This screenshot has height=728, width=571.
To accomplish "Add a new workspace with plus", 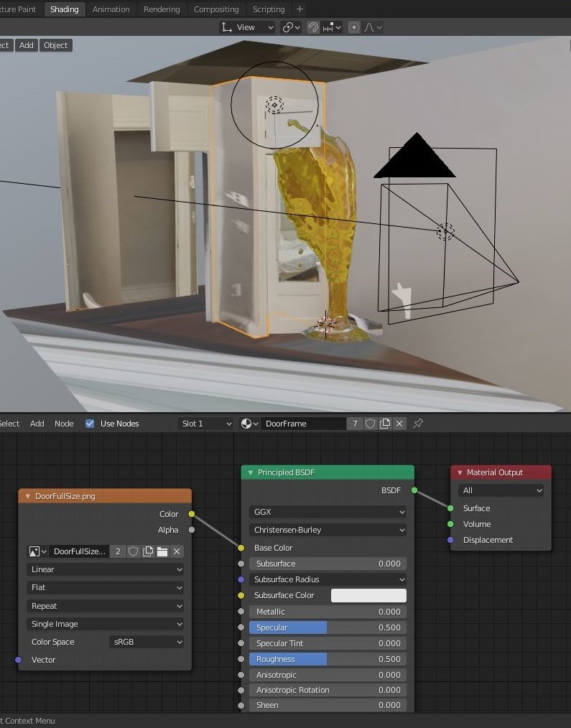I will [x=300, y=9].
